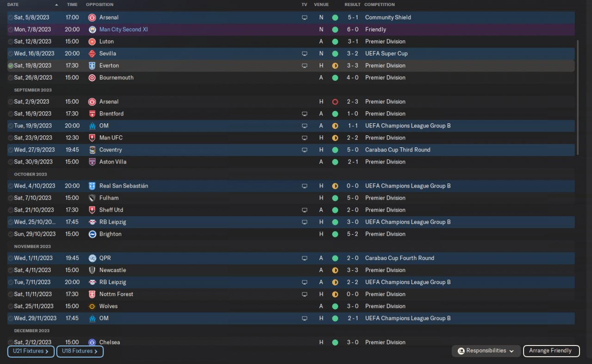Sort by the Opposition column header

click(99, 5)
